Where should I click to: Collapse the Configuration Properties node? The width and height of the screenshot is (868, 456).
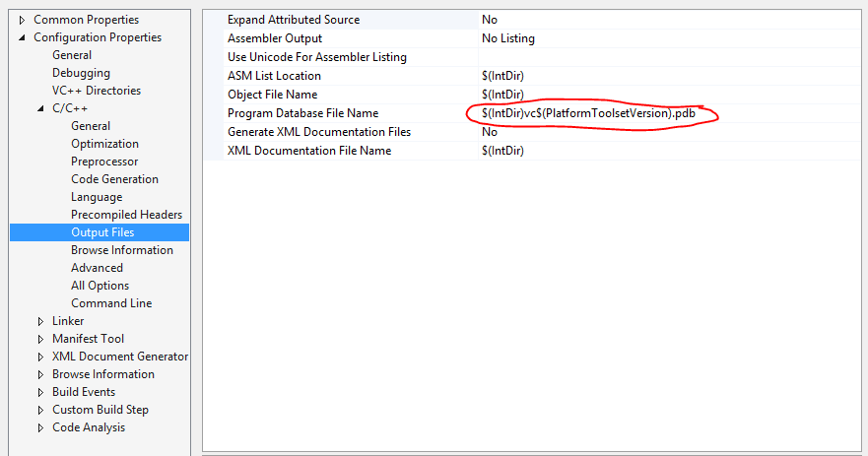pyautogui.click(x=23, y=37)
